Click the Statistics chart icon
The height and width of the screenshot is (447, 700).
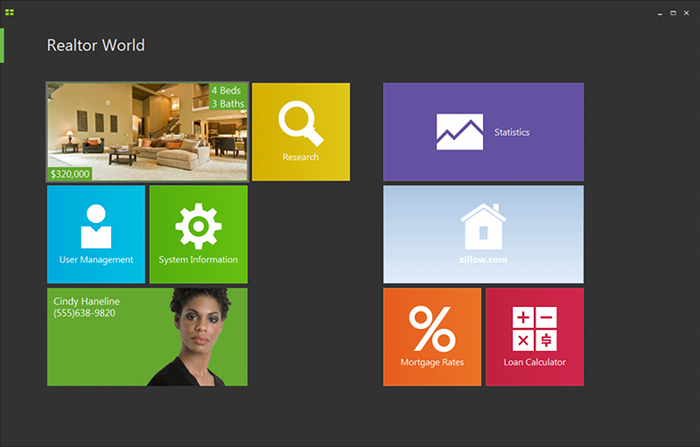[459, 132]
